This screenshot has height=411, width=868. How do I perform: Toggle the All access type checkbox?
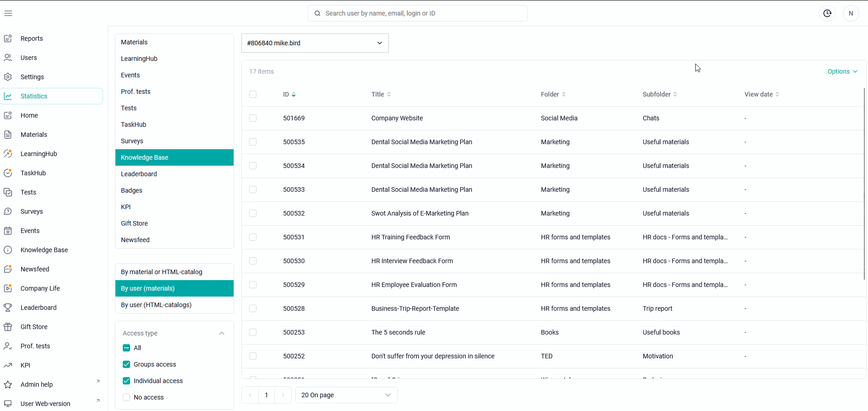coord(126,348)
